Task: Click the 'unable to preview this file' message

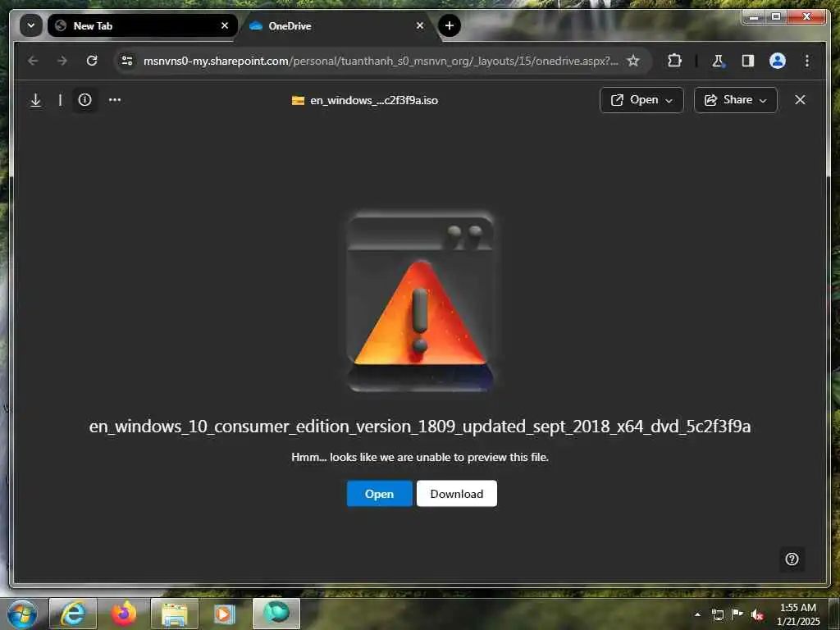Action: pos(420,458)
